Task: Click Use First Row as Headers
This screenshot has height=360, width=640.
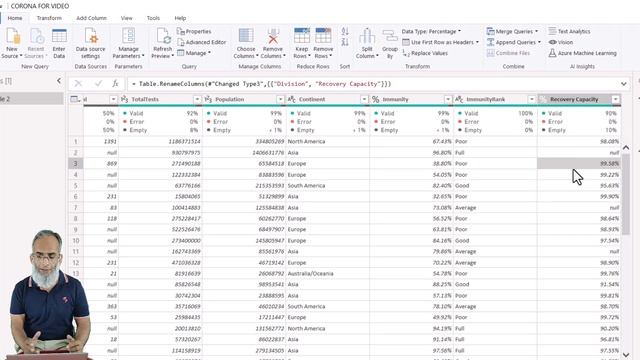Action: click(x=440, y=42)
